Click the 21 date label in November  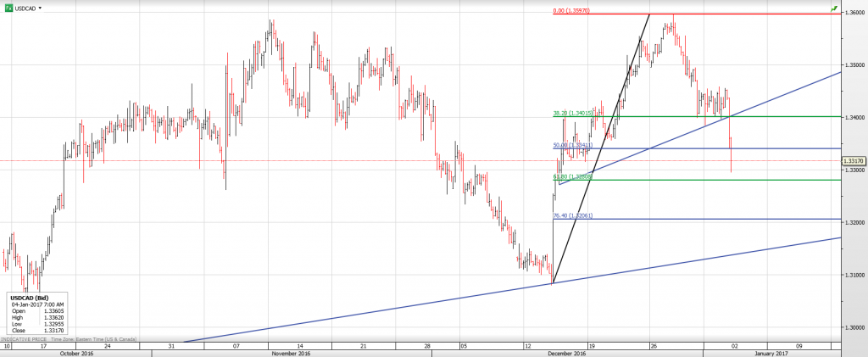coord(363,346)
